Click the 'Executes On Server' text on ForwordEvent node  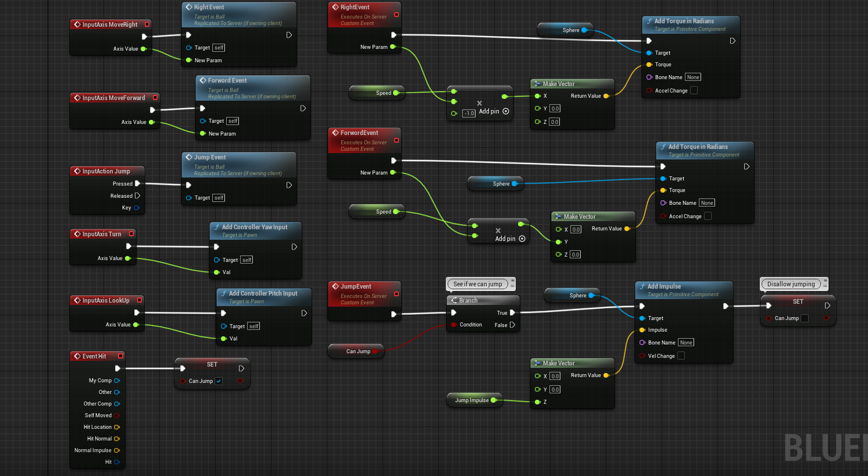tap(363, 142)
